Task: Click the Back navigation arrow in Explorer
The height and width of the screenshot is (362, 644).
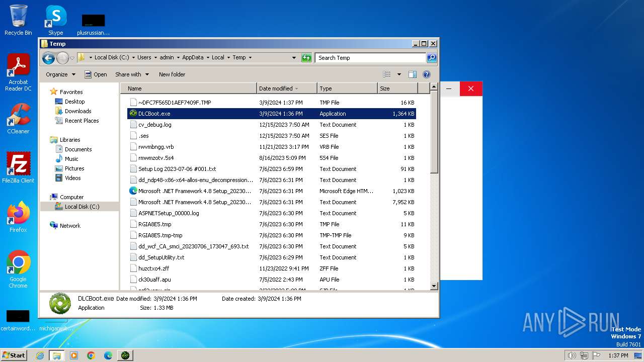Action: tap(48, 58)
